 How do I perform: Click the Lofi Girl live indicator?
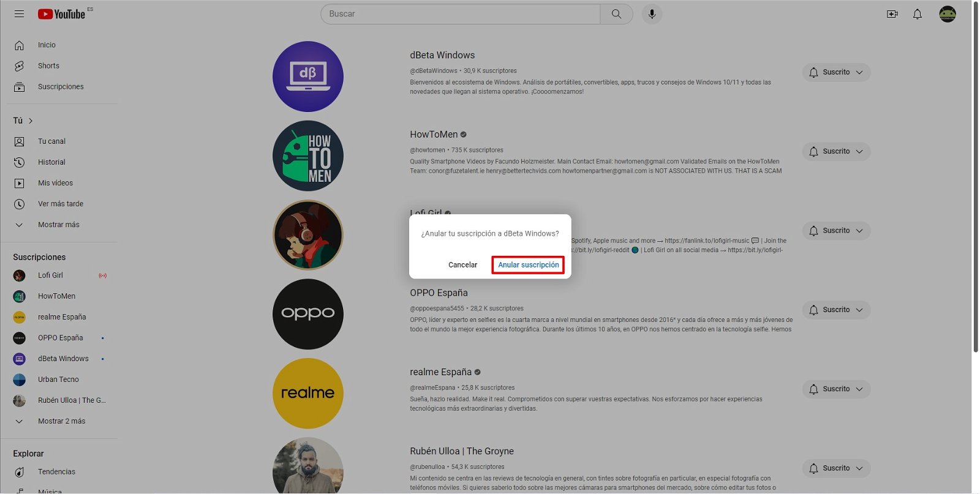[102, 275]
